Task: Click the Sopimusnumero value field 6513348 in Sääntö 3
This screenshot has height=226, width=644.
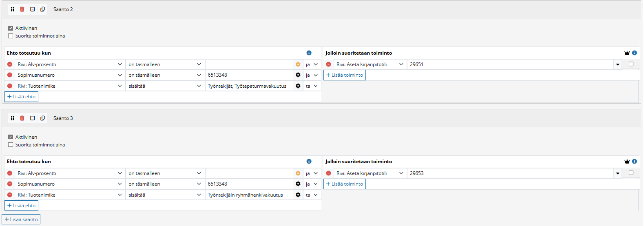Action: pos(249,184)
